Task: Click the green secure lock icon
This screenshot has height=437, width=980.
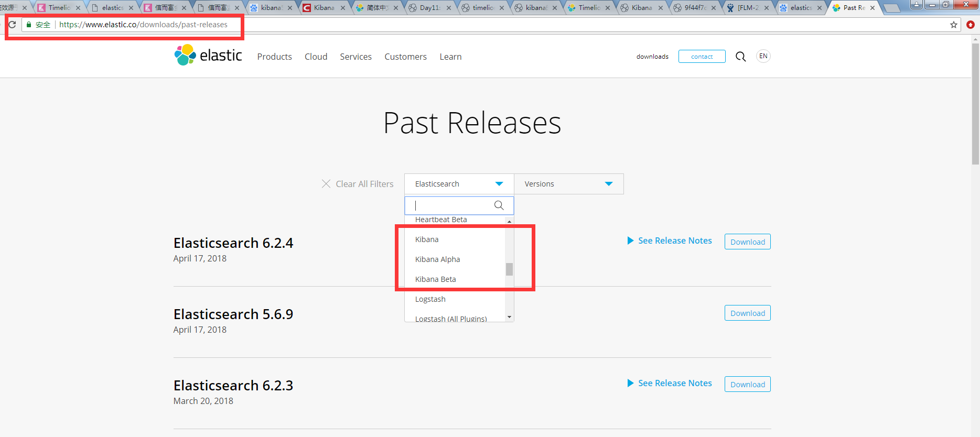Action: (29, 25)
